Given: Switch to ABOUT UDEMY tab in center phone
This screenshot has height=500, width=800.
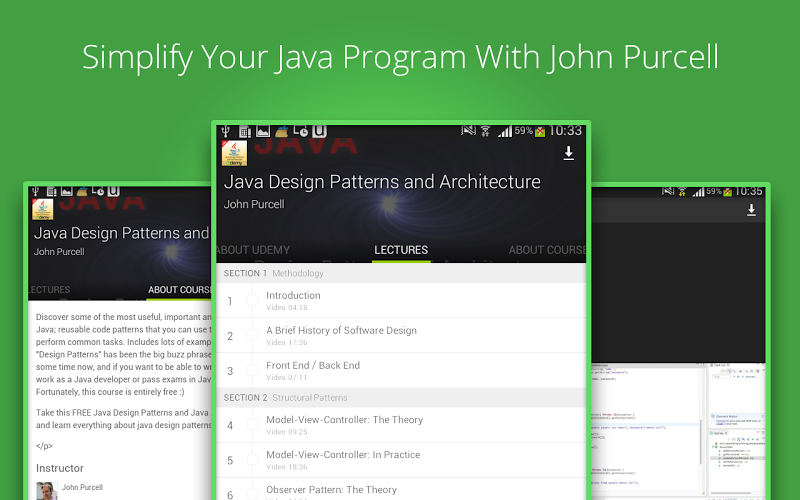Looking at the screenshot, I should [x=253, y=250].
